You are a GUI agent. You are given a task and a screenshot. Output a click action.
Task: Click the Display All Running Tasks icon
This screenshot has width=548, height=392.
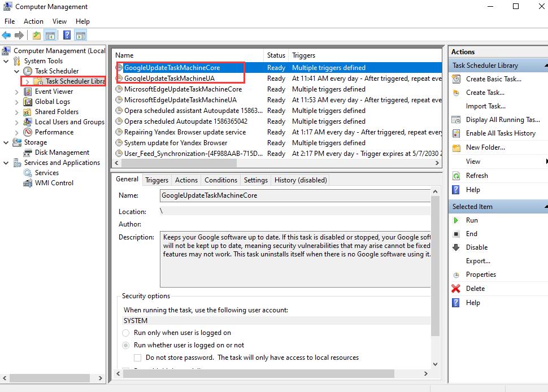pyautogui.click(x=456, y=120)
